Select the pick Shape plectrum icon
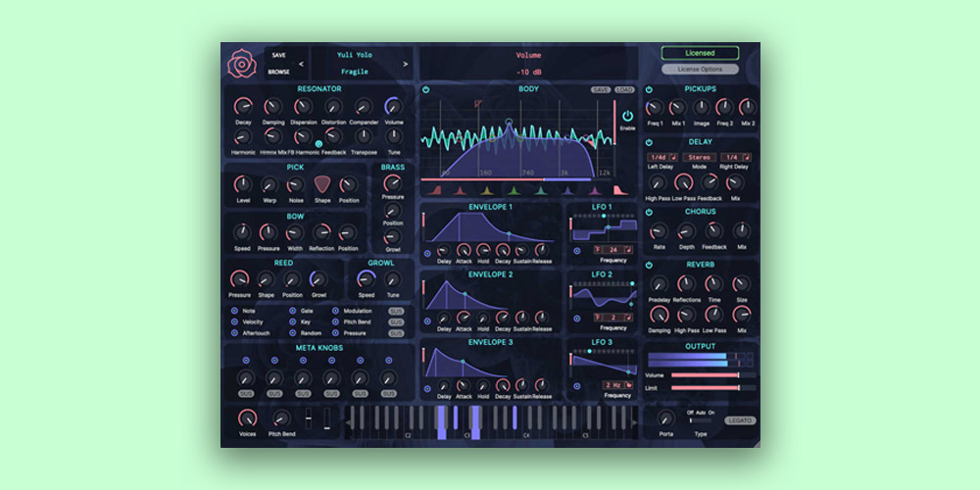Viewport: 980px width, 490px height. (x=322, y=185)
